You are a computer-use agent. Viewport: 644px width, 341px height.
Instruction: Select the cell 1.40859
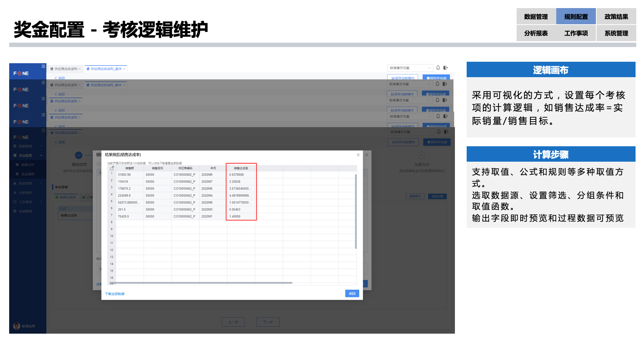coord(241,217)
